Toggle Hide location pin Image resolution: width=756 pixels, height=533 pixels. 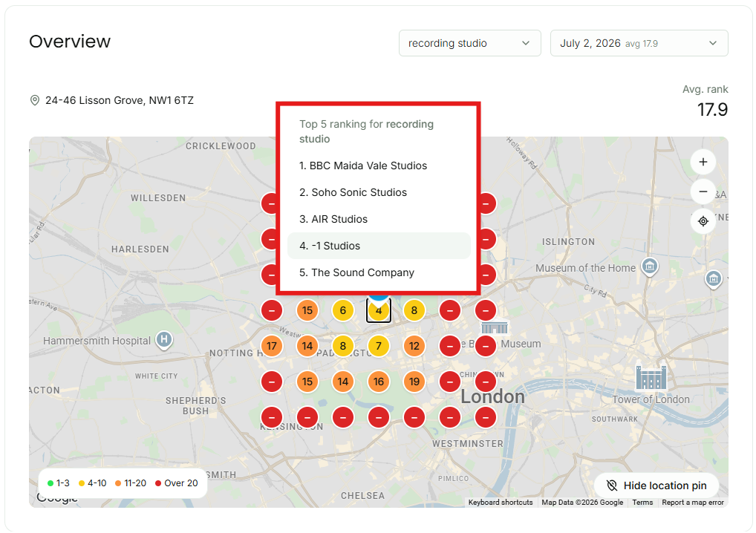coord(656,485)
